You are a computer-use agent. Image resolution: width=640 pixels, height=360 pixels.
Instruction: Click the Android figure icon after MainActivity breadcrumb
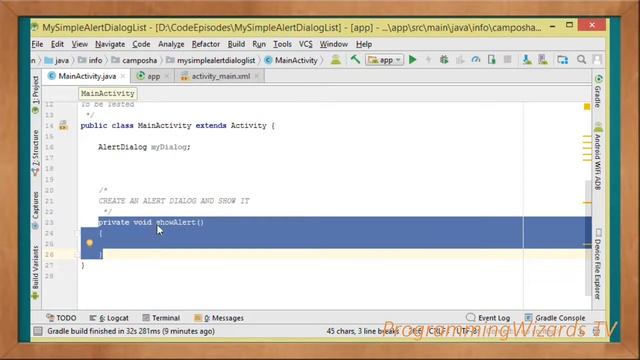[336, 60]
